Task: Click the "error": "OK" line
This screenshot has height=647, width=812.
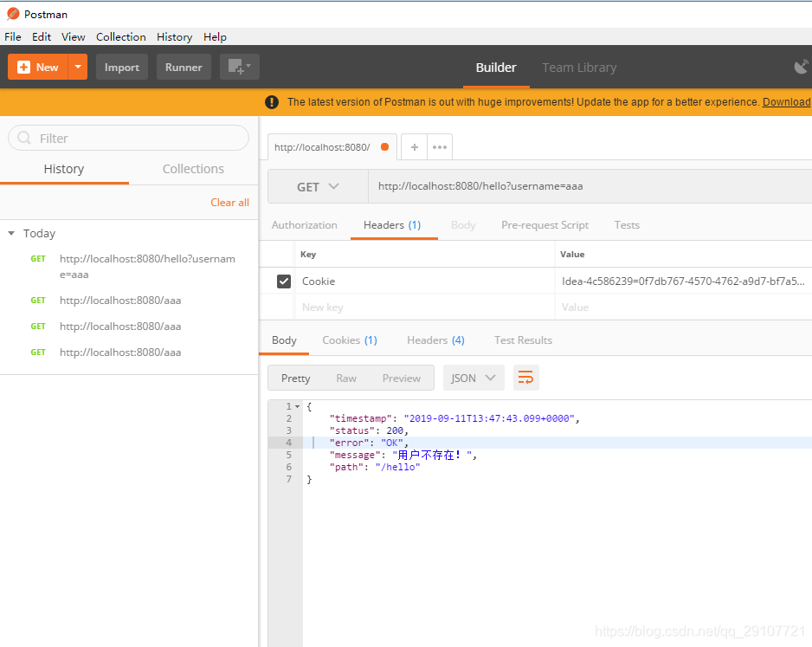Action: click(369, 443)
